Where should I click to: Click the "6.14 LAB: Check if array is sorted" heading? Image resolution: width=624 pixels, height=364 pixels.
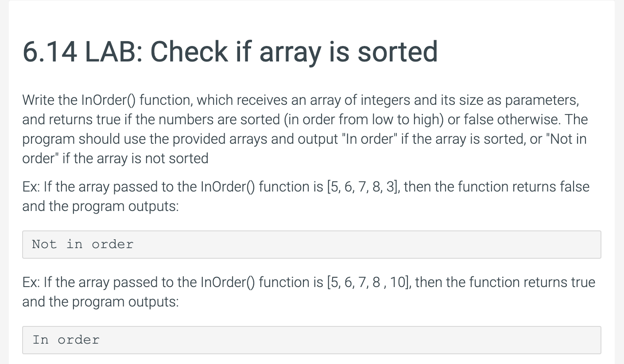click(230, 51)
